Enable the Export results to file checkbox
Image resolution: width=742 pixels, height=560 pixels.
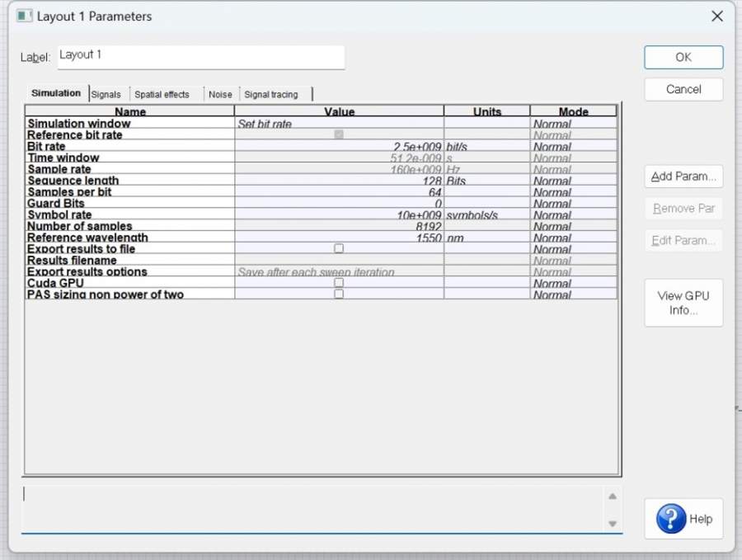point(338,248)
